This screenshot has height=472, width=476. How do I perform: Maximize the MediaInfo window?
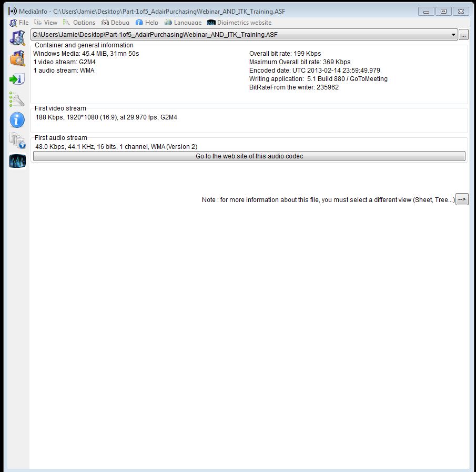443,12
